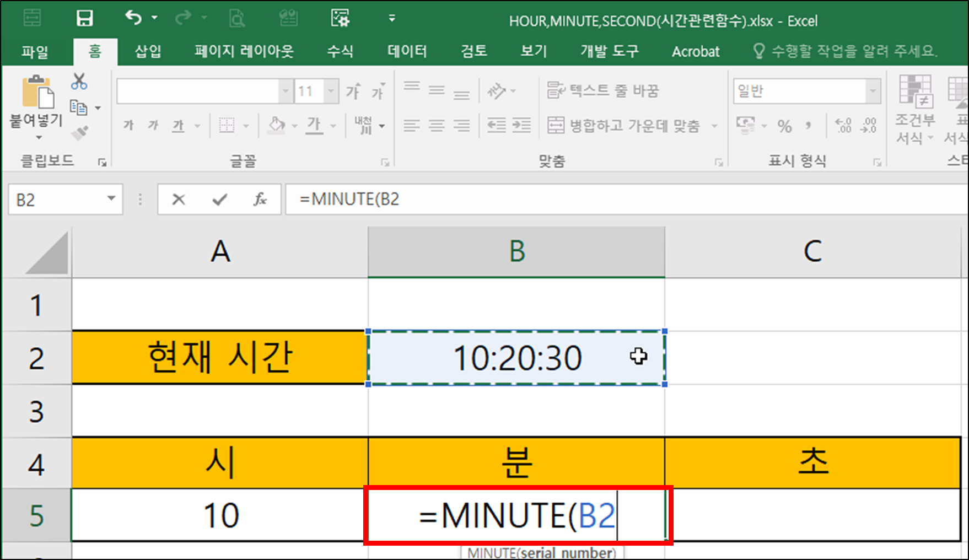Click 수행할 작업을 알려 주세요 search box
969x560 pixels.
(845, 51)
